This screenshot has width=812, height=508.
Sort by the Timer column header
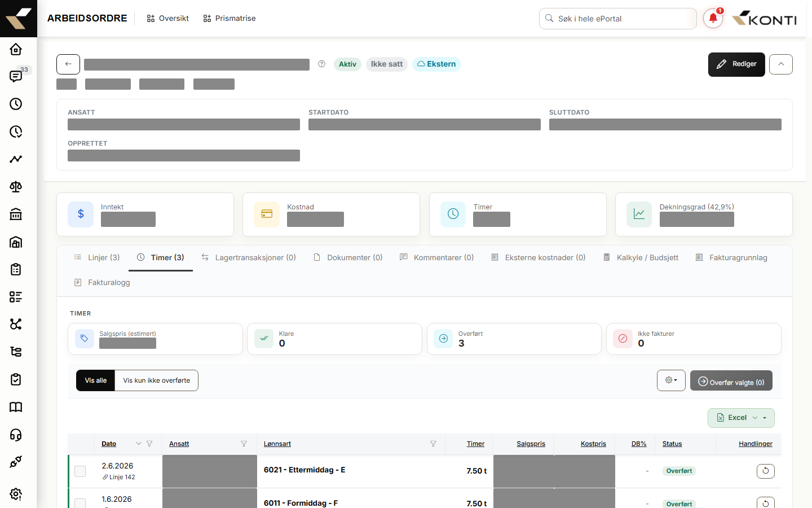tap(475, 444)
